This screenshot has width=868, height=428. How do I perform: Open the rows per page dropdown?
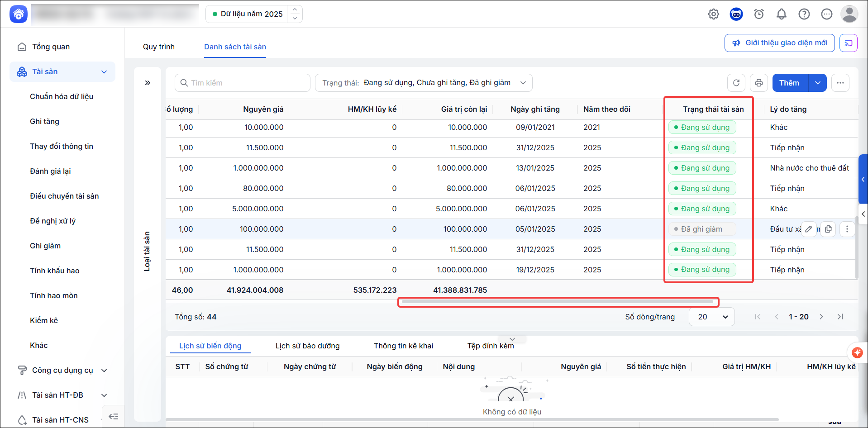(x=712, y=317)
